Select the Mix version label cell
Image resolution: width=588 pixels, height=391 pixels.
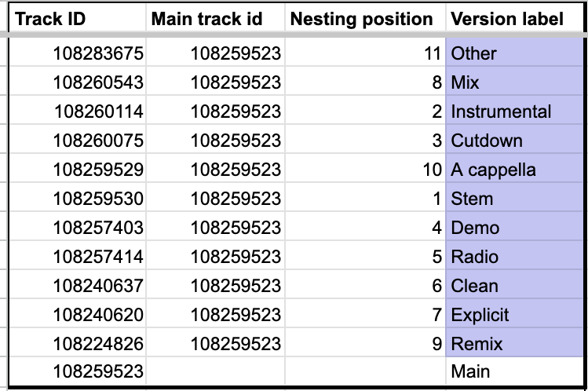pos(514,82)
